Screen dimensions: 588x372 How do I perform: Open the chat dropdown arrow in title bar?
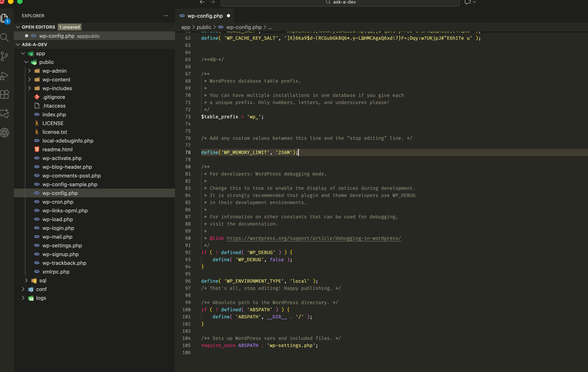click(474, 2)
